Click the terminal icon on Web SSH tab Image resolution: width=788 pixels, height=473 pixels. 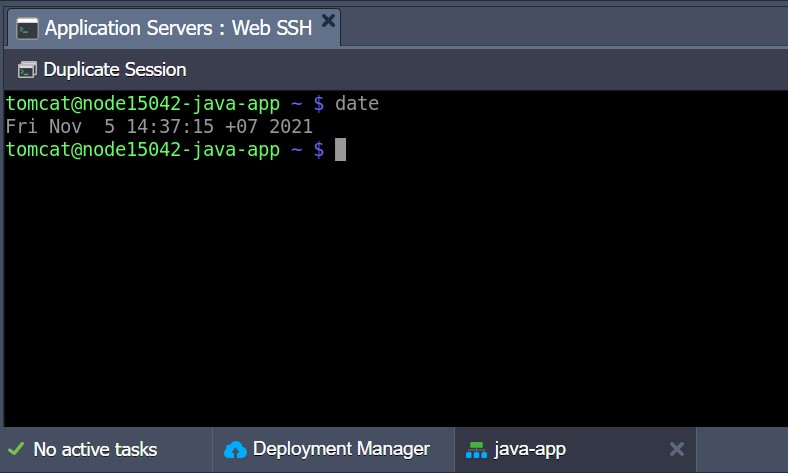pos(27,29)
